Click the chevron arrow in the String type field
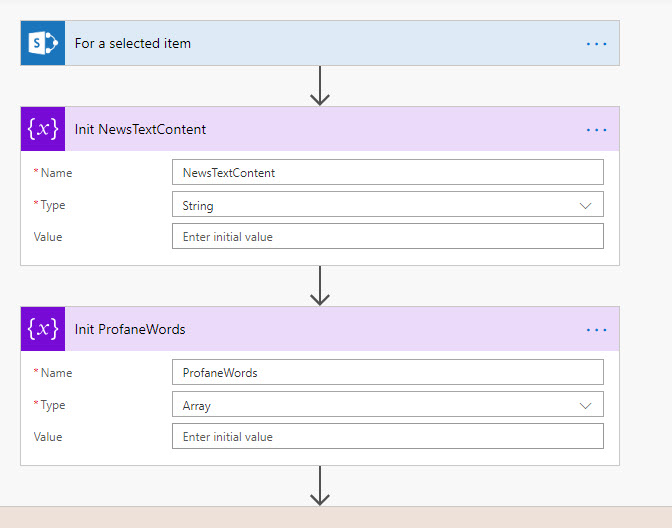Screen dimensions: 672x528 coord(586,205)
